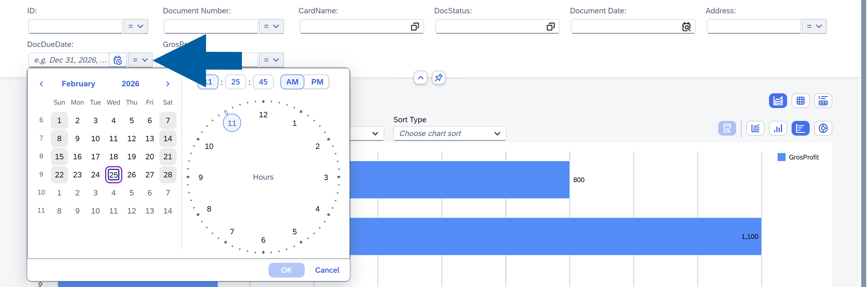Open the CardName value help icon

[x=415, y=27]
